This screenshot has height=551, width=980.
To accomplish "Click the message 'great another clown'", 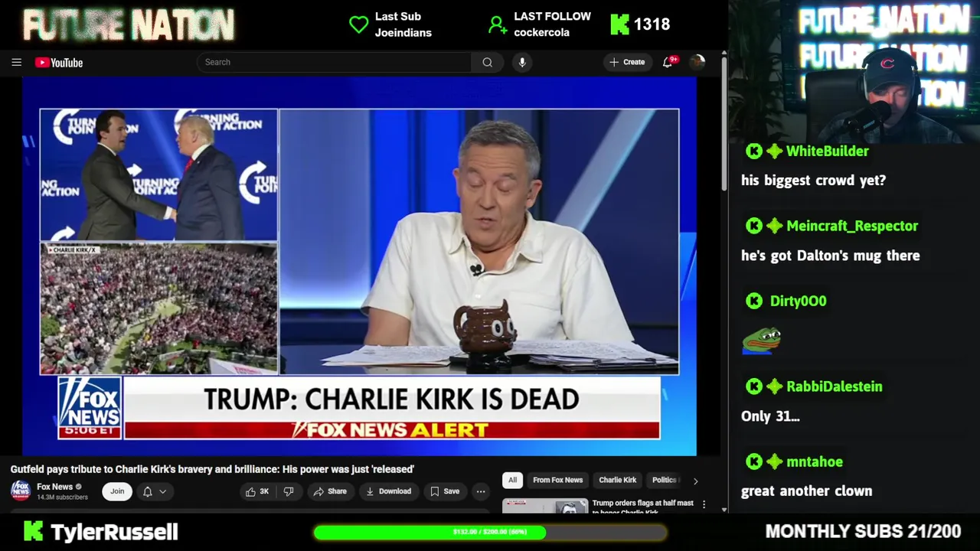I will (x=806, y=491).
